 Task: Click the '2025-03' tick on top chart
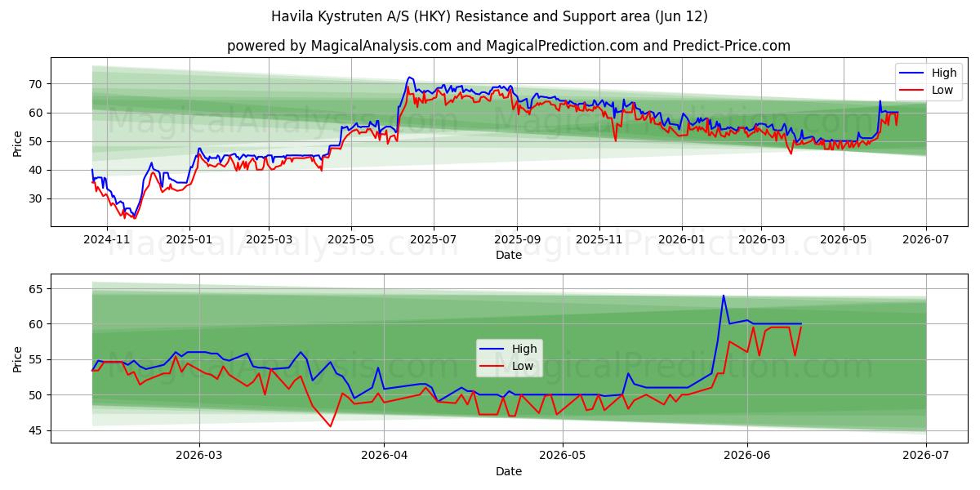click(x=269, y=238)
